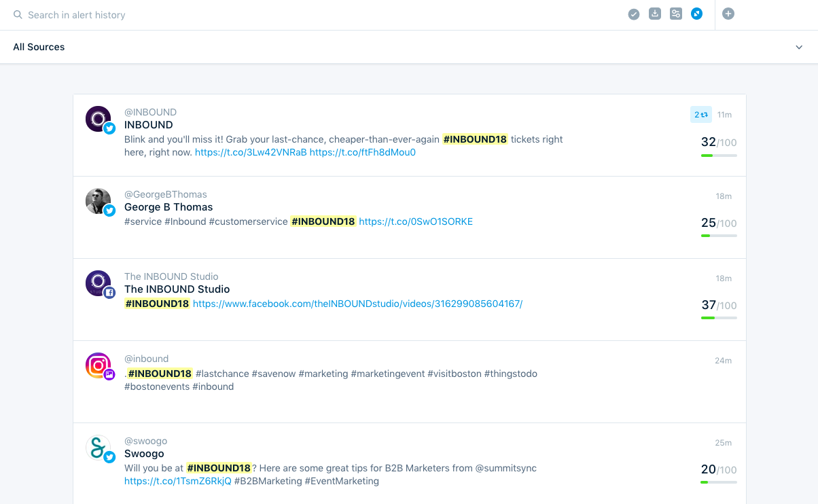Click the @inbound Instagram avatar
The width and height of the screenshot is (818, 504).
click(99, 365)
